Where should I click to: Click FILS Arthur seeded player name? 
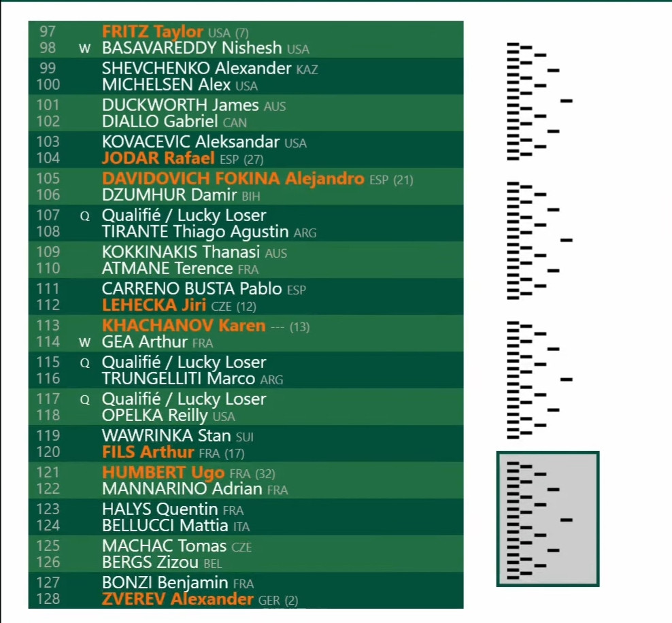click(148, 452)
